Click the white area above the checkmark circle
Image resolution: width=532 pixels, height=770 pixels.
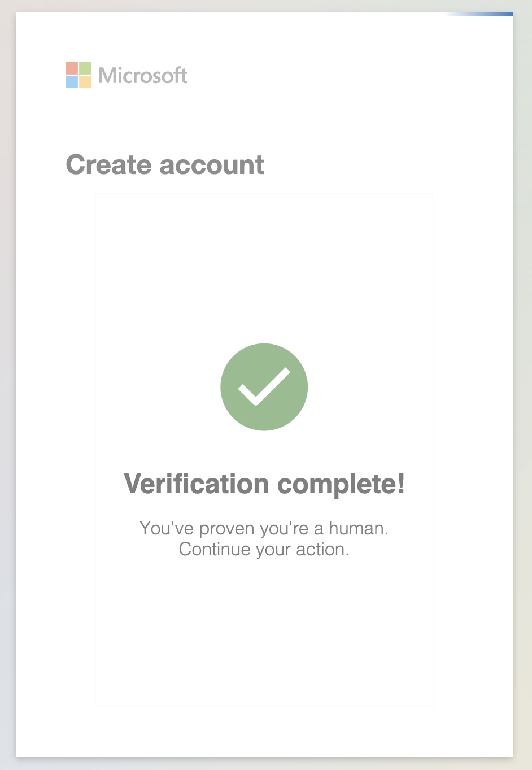coord(264,266)
